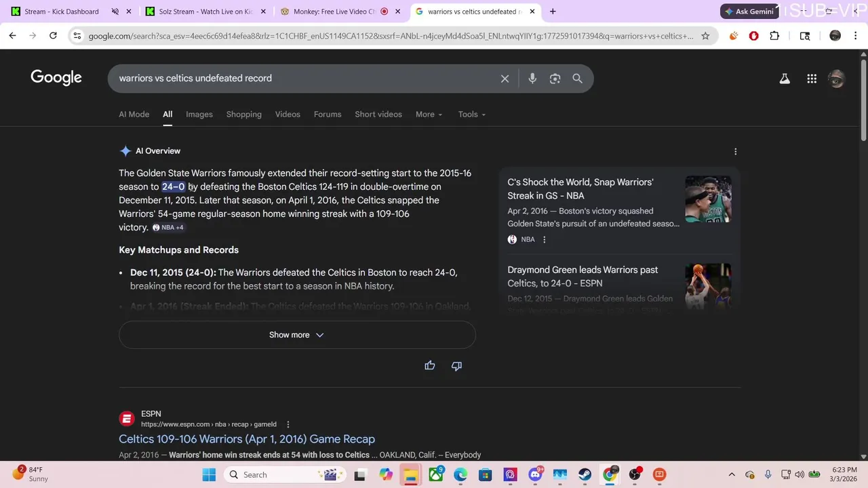Screen dimensions: 868x488
Task: Open a new browser tab
Action: [x=553, y=12]
